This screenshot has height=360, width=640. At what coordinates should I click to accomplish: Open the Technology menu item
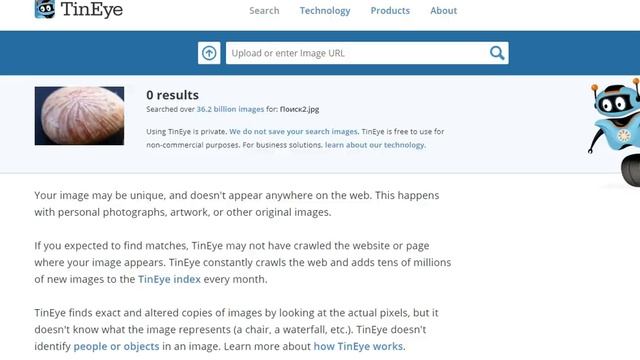[325, 11]
